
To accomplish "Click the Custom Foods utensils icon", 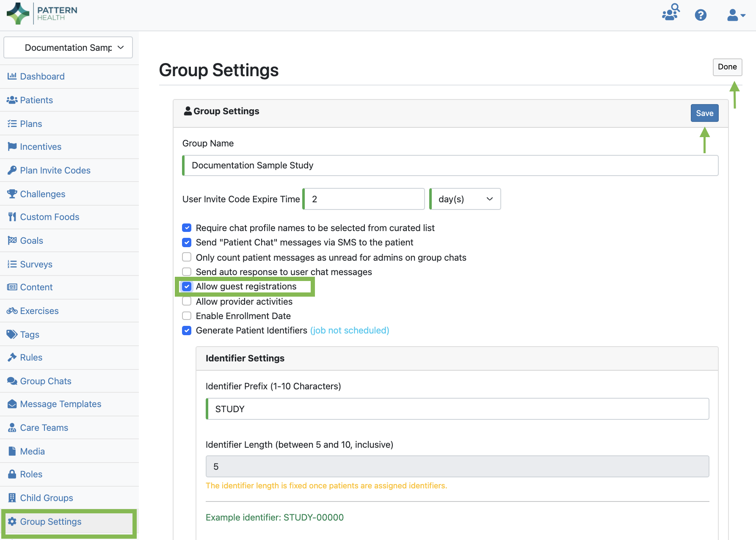I will [x=12, y=217].
